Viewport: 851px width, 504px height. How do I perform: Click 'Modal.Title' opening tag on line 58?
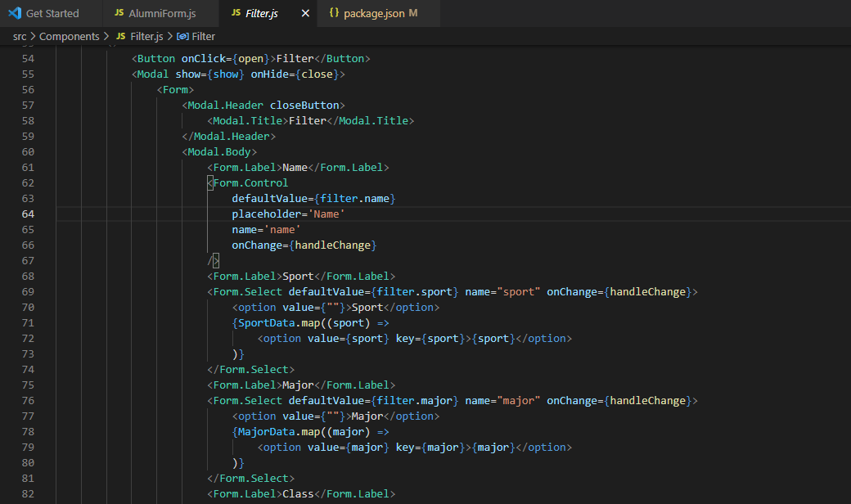click(x=247, y=121)
